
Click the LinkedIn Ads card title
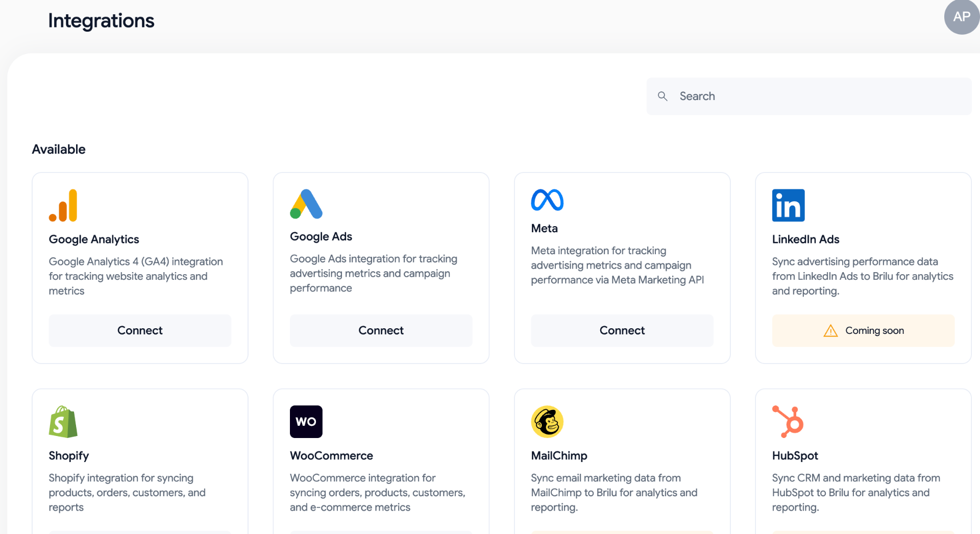click(805, 239)
